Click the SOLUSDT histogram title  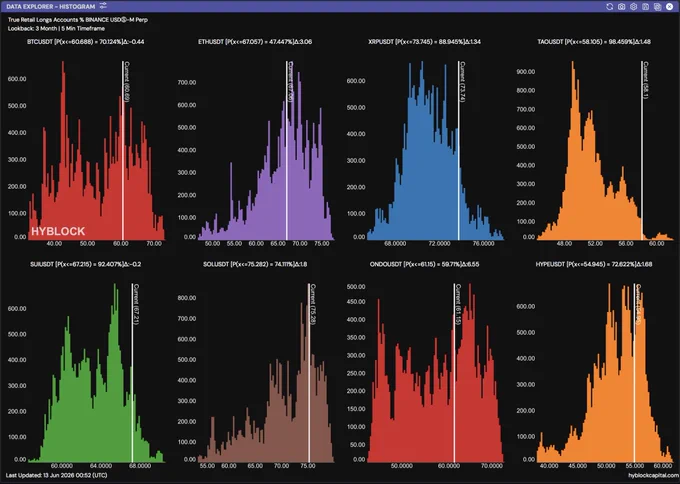pyautogui.click(x=255, y=264)
